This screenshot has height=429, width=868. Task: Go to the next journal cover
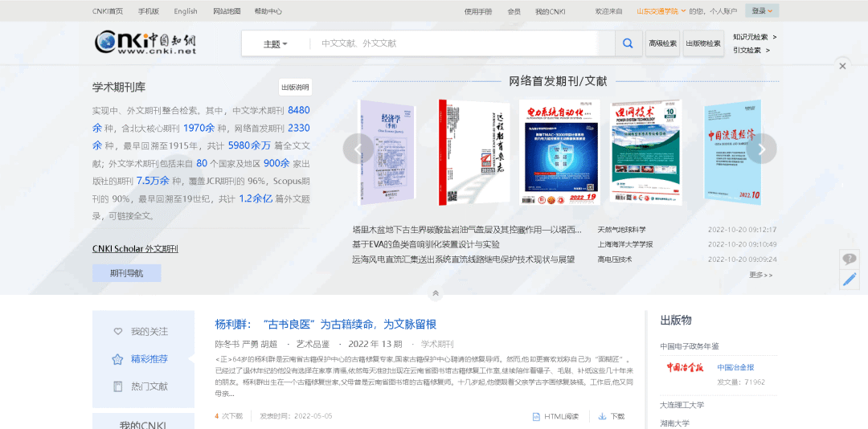(x=762, y=149)
